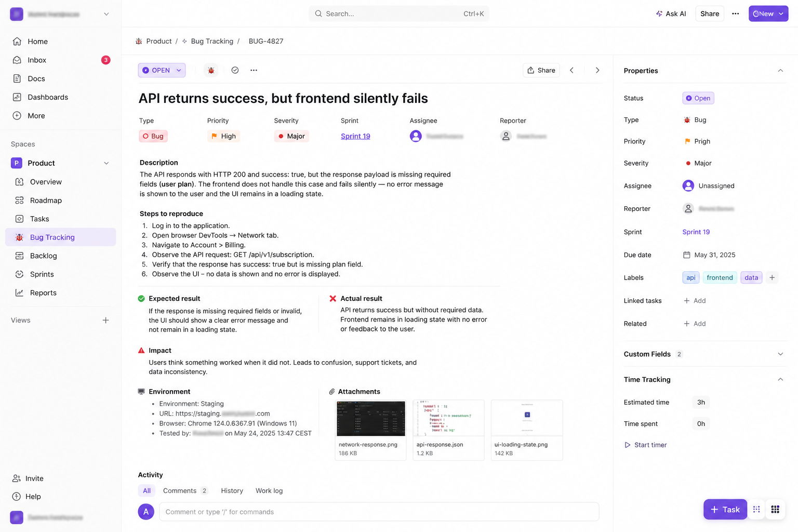Open the Sprint 19 link under the title
This screenshot has width=798, height=532.
coord(355,136)
